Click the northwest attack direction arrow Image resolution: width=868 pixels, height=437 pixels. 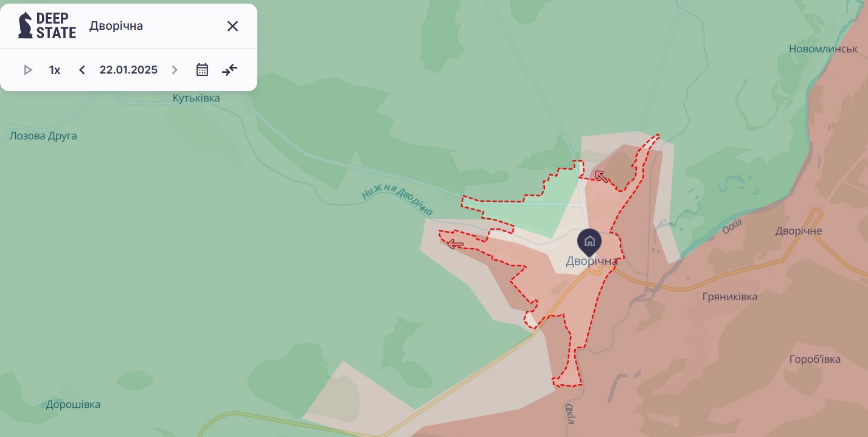point(601,176)
